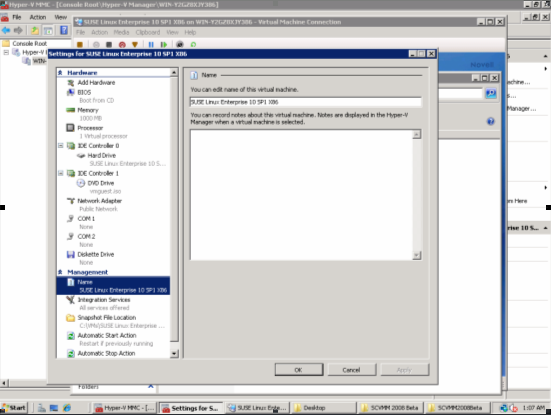Open the Action menu in Hyper-V MMC
The width and height of the screenshot is (555, 416).
tap(38, 17)
